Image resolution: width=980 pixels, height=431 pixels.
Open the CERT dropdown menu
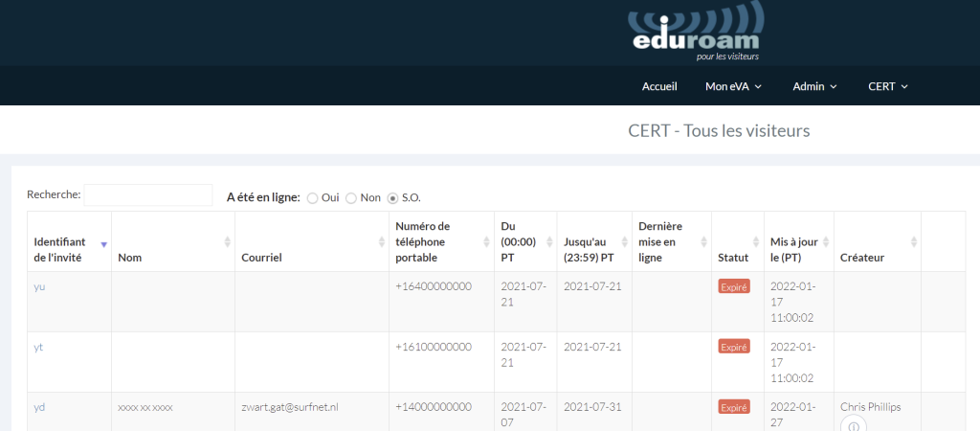887,86
